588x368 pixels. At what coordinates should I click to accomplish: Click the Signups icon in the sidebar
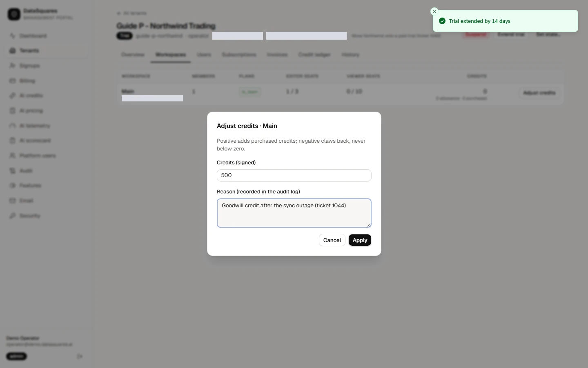coord(13,66)
